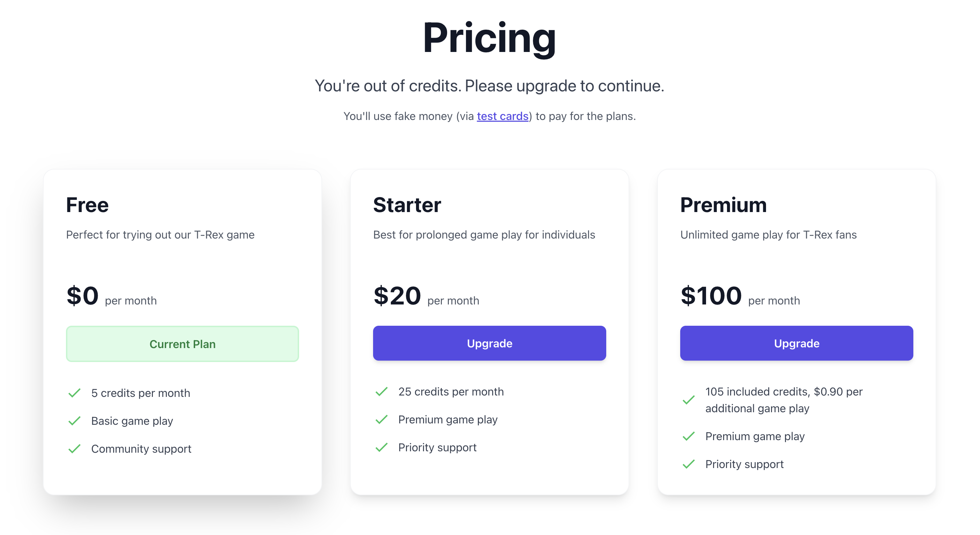The image size is (980, 535).
Task: Click the Premium plan title
Action: (723, 205)
